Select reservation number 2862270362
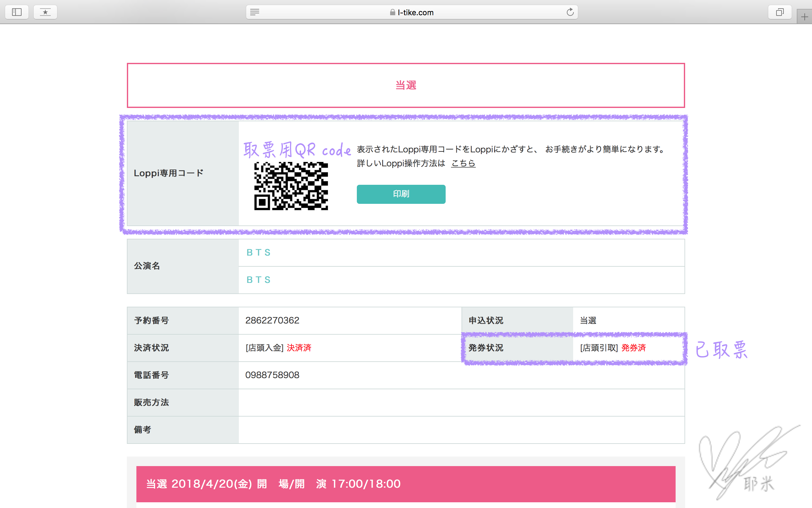Image resolution: width=812 pixels, height=508 pixels. pos(272,321)
